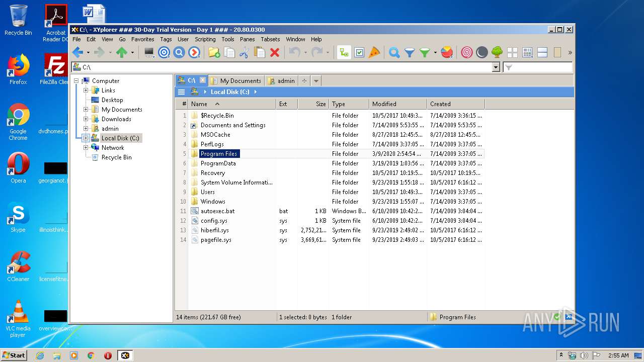Click the Paste clipboard icon
The image size is (644, 362).
click(260, 52)
